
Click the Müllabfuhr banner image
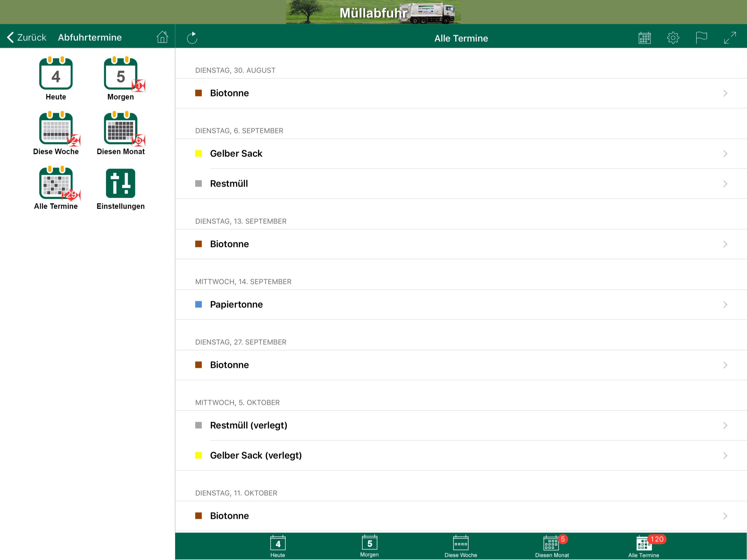373,12
